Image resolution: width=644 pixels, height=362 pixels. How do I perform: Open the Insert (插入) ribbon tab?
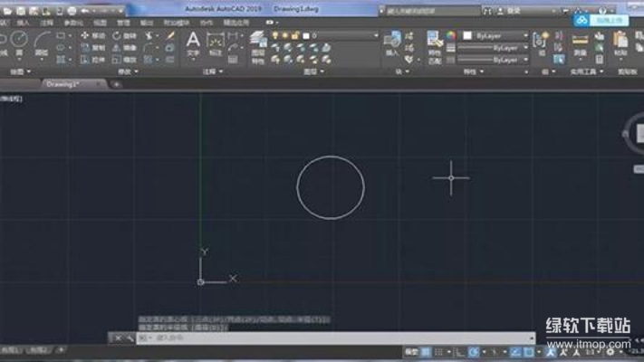[x=23, y=23]
